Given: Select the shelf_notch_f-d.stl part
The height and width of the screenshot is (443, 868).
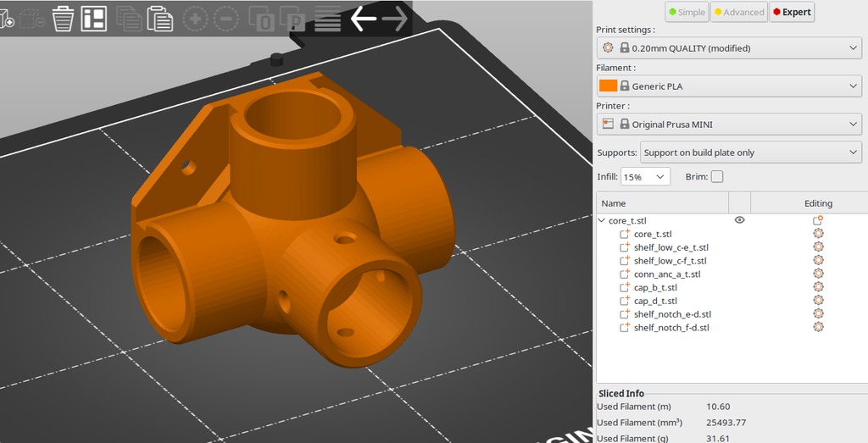Looking at the screenshot, I should [671, 327].
